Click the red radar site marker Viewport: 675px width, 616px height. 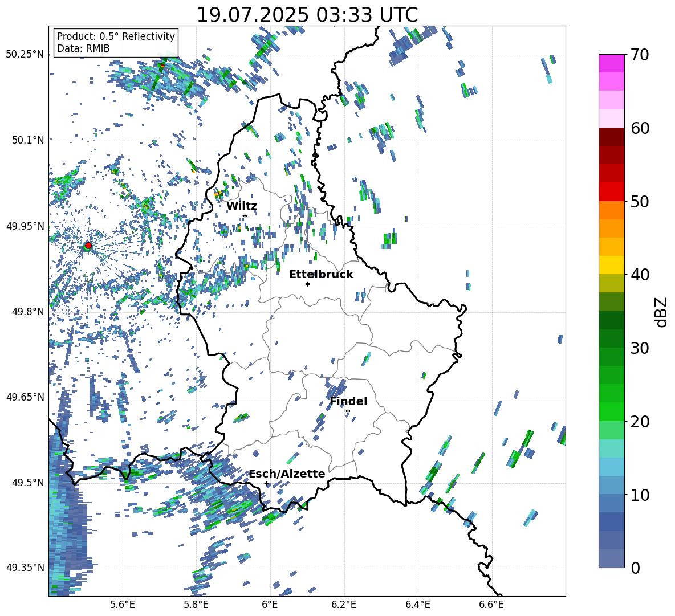[x=88, y=246]
